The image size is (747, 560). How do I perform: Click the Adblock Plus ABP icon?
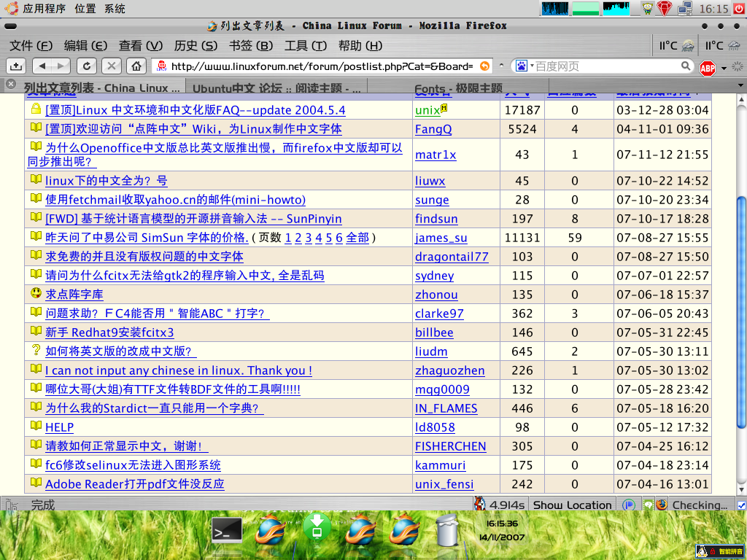point(708,68)
